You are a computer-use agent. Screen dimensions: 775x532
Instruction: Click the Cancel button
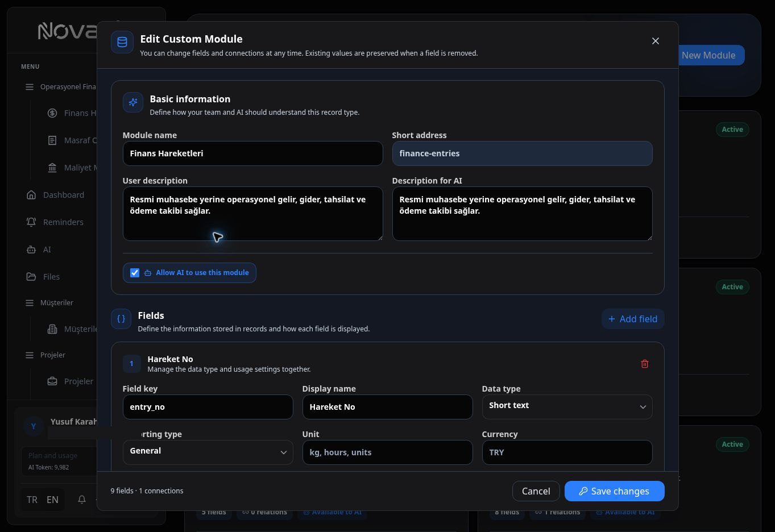pyautogui.click(x=536, y=491)
